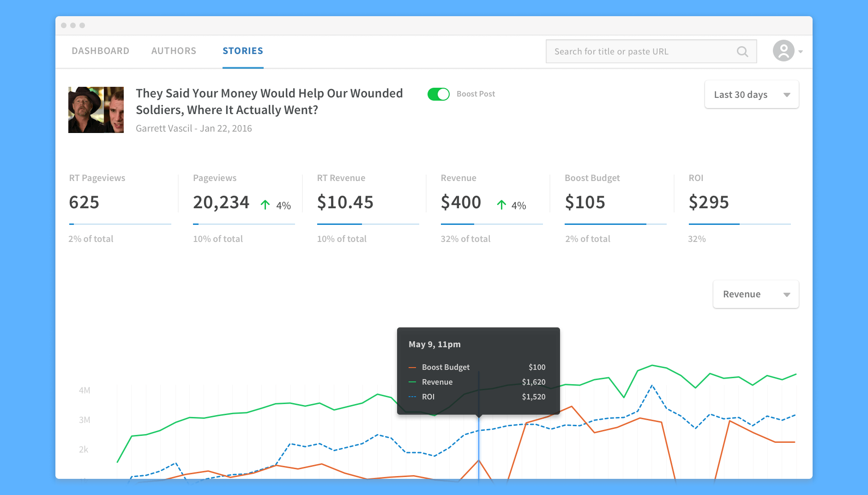Focus the title or URL search field
Image resolution: width=868 pixels, height=495 pixels.
tap(642, 52)
